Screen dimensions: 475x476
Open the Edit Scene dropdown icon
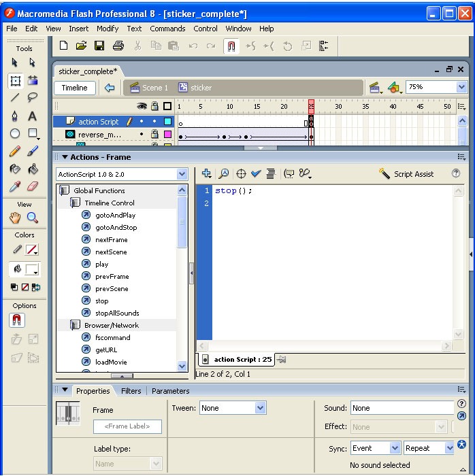[x=376, y=88]
